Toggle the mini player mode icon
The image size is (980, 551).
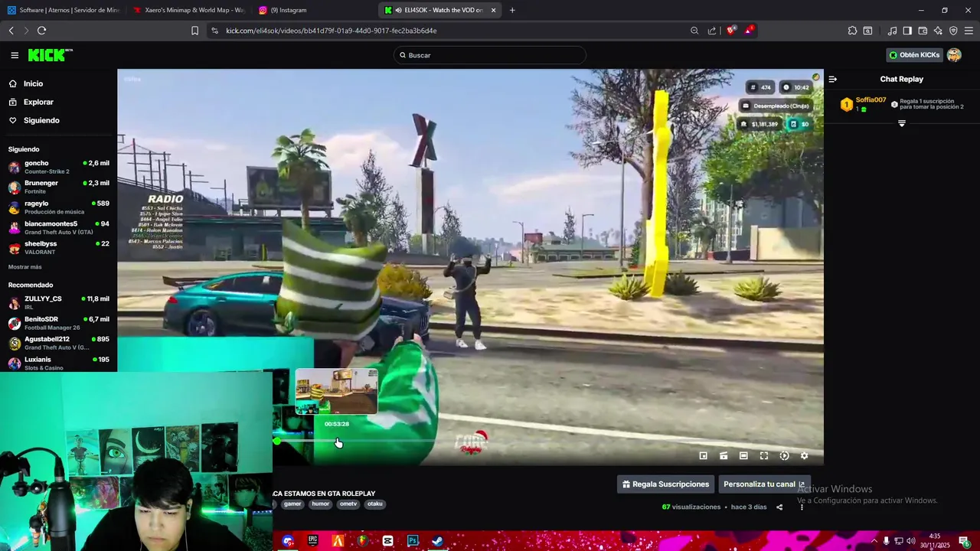click(x=704, y=456)
